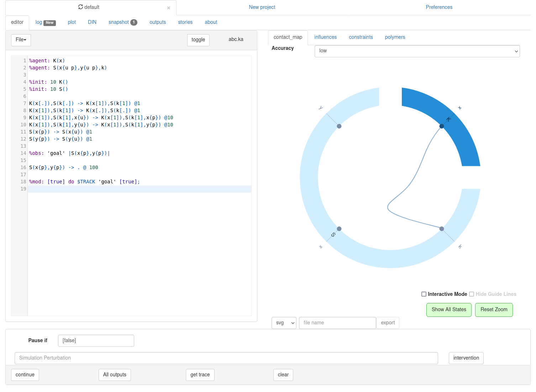Click Show All States button
This screenshot has height=392, width=536.
pyautogui.click(x=449, y=310)
